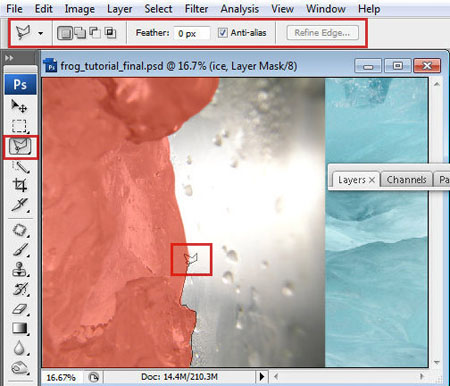Viewport: 450px width, 386px height.
Task: Select the History Brush tool
Action: (x=20, y=289)
